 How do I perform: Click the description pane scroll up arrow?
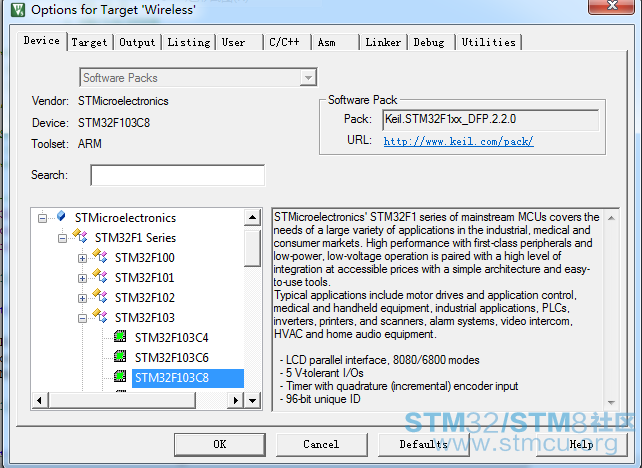click(x=611, y=218)
